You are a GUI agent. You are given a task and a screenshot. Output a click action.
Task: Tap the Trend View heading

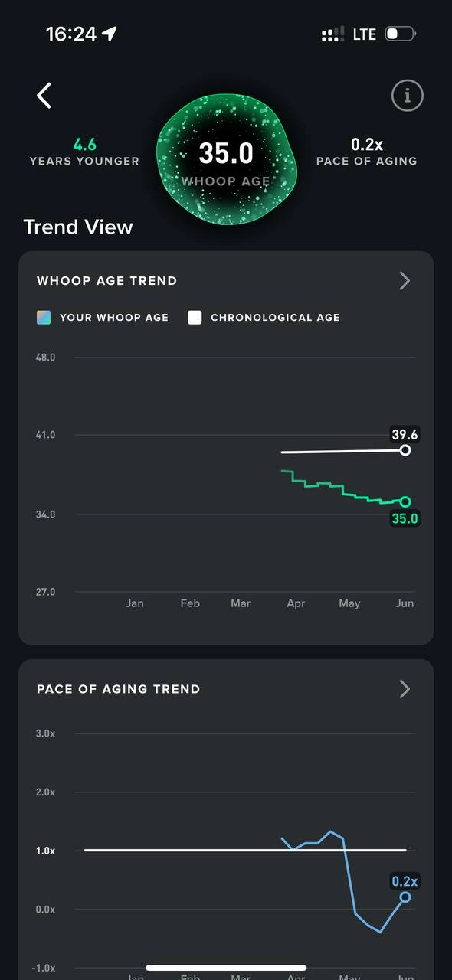coord(78,227)
